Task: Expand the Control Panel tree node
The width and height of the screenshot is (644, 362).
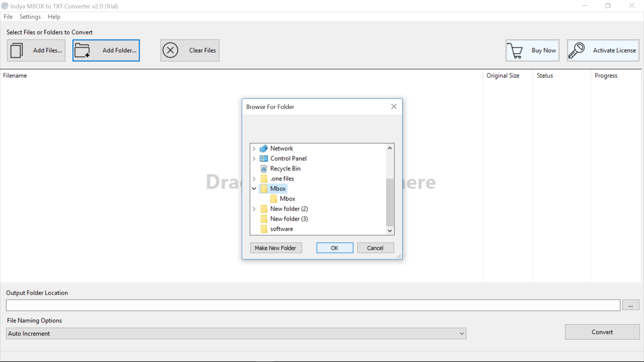Action: point(254,158)
